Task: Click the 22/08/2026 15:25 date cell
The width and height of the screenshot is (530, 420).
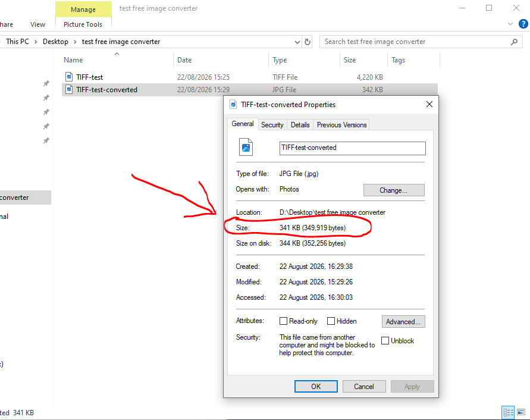Action: [203, 77]
